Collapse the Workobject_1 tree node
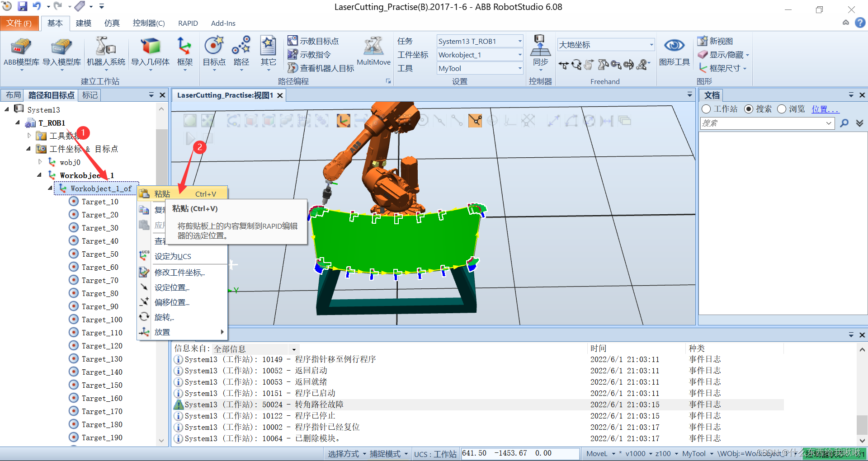 pyautogui.click(x=39, y=175)
